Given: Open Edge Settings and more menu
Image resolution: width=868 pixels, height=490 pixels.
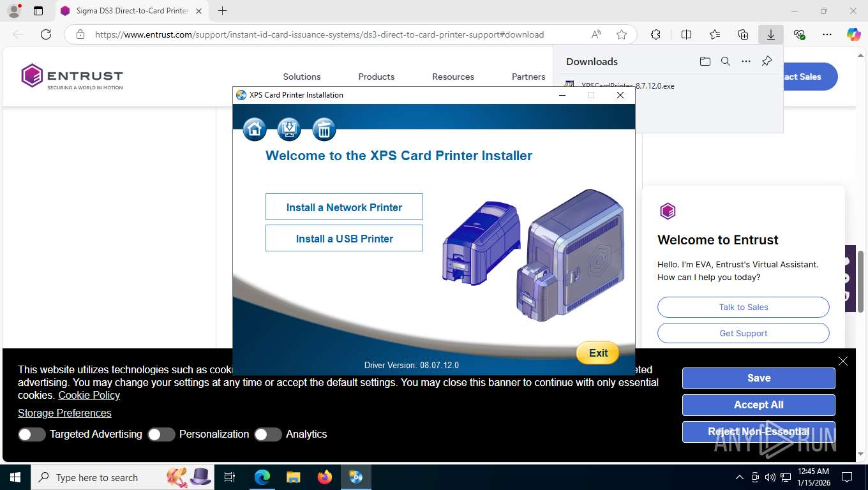Looking at the screenshot, I should pyautogui.click(x=827, y=34).
